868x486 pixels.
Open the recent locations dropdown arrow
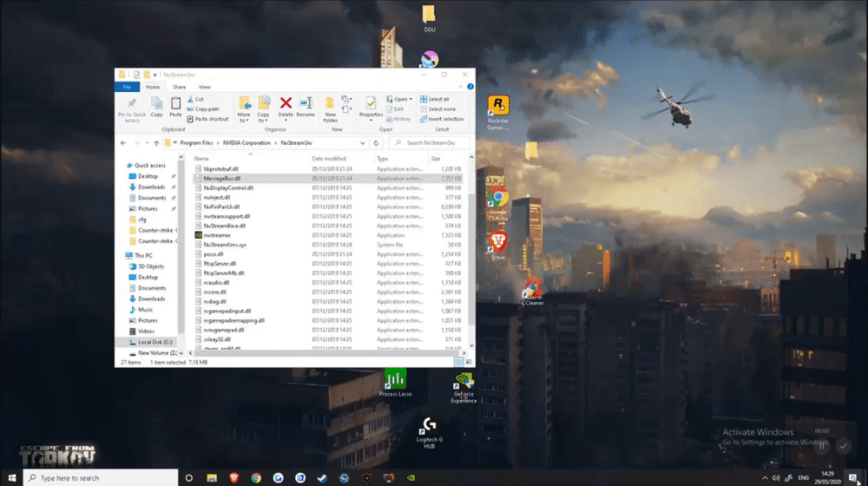click(x=147, y=143)
